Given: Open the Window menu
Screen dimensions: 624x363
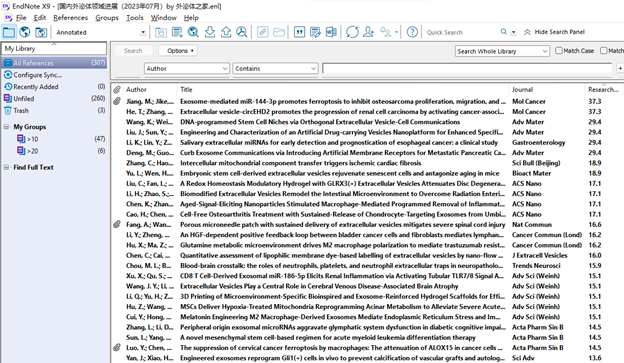Looking at the screenshot, I should point(164,18).
